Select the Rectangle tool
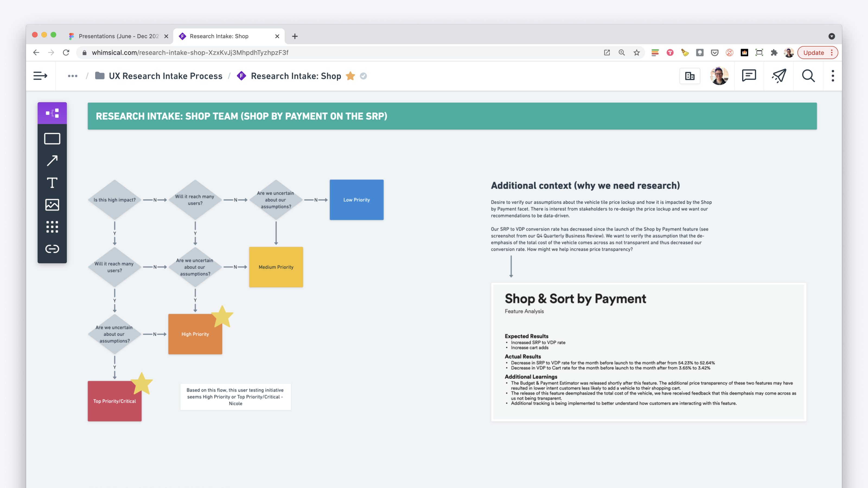This screenshot has width=868, height=488. point(52,139)
